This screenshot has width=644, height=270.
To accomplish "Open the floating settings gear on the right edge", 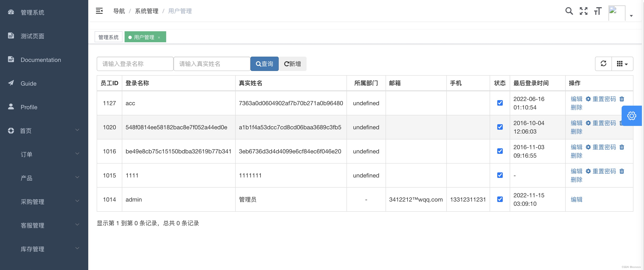I will click(x=632, y=116).
